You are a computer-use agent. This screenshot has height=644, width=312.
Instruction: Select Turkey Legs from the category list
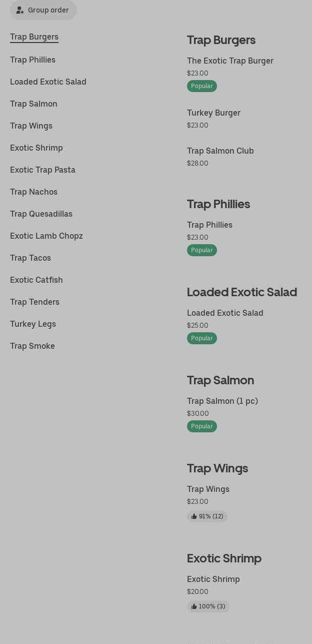(x=33, y=324)
